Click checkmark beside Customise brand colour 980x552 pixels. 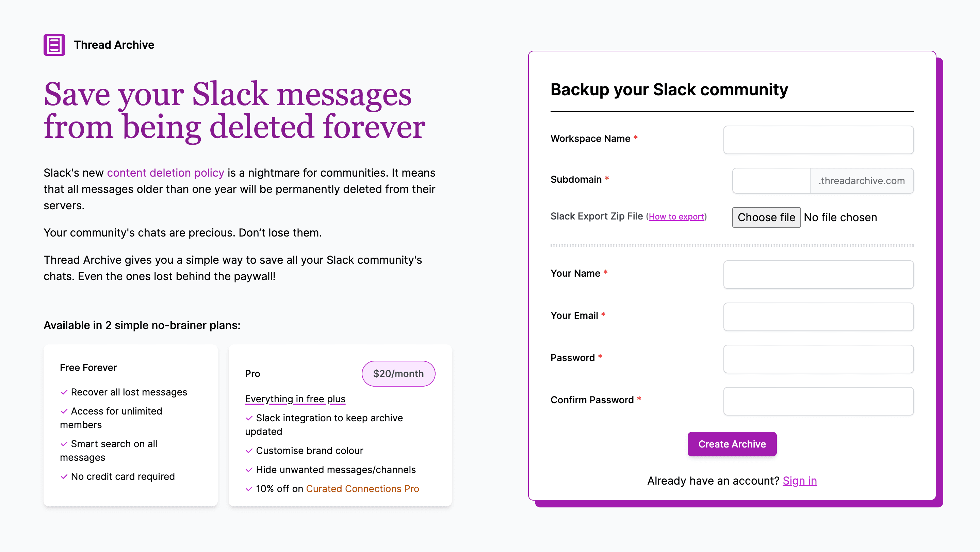pos(249,451)
